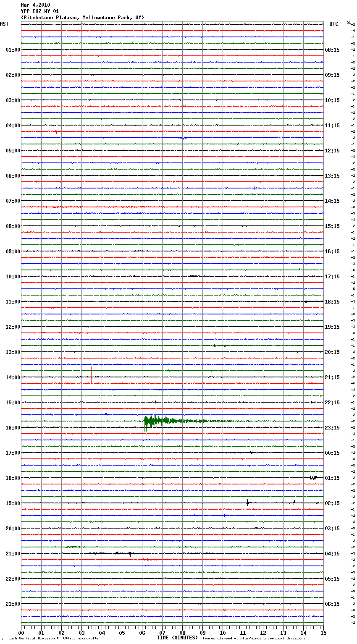Image resolution: width=357 pixels, height=644 pixels.
Task: Select the 07:00 MST time label
Action: tap(13, 201)
